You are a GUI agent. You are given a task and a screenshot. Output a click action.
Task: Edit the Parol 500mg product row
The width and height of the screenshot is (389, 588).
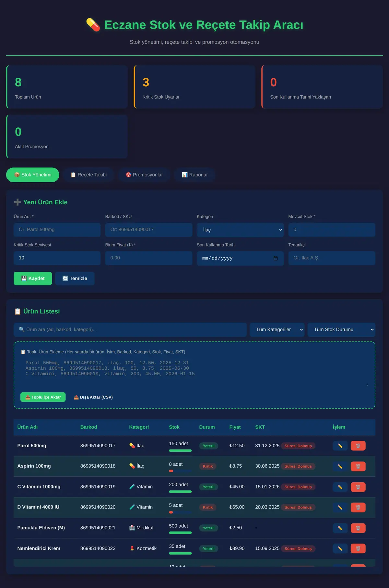(340, 446)
